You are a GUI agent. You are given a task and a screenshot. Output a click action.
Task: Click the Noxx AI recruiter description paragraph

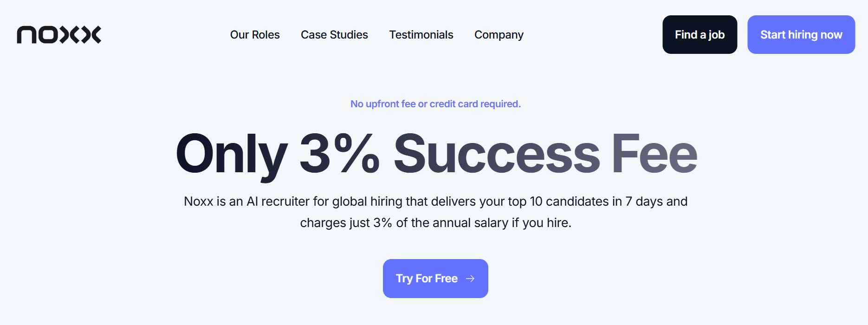[x=435, y=212]
